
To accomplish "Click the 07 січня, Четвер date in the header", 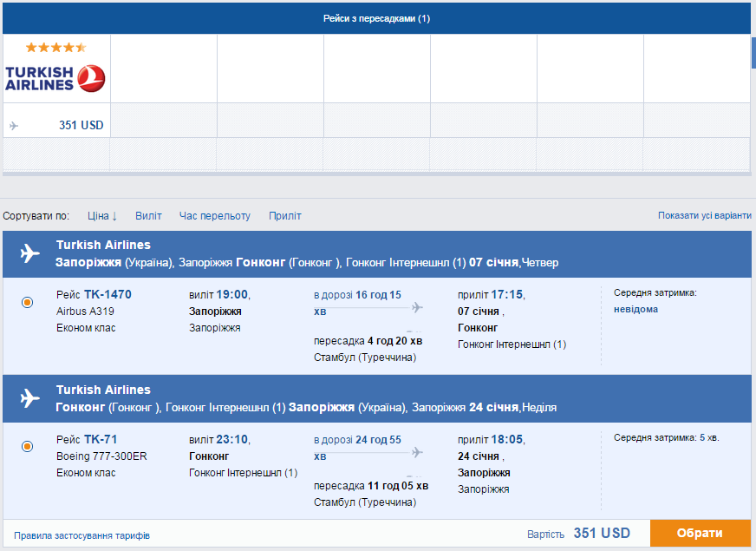I will [x=513, y=262].
